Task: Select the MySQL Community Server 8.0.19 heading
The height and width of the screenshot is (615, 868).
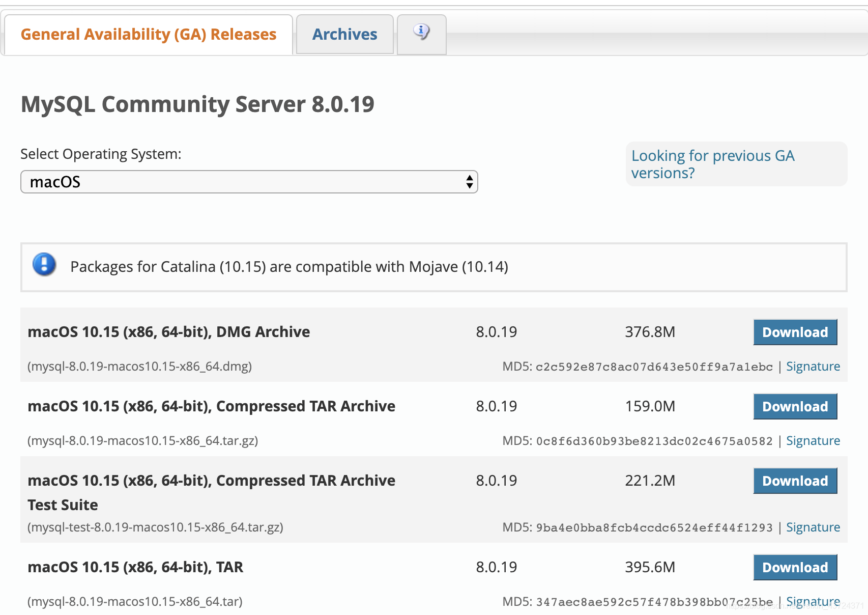Action: tap(197, 104)
